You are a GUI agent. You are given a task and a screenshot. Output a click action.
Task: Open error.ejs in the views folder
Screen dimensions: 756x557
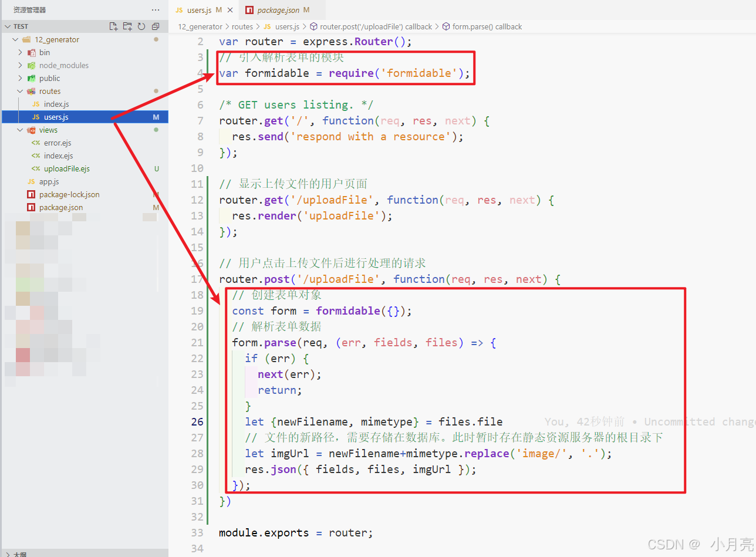point(58,143)
